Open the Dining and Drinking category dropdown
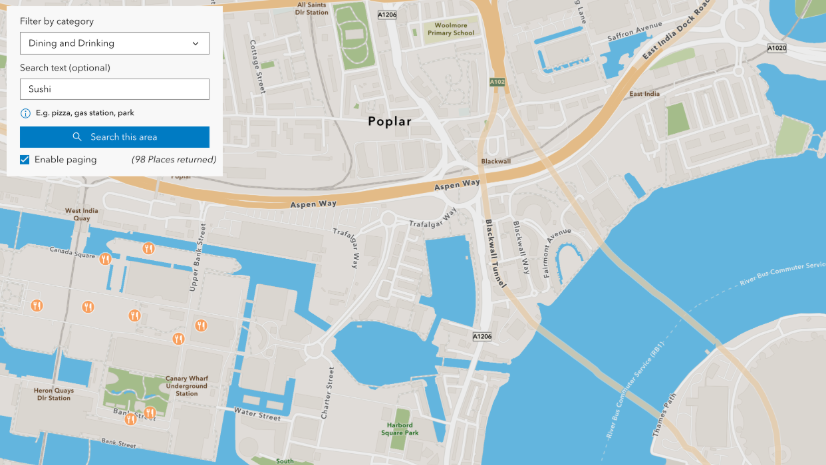The height and width of the screenshot is (465, 826). point(115,43)
